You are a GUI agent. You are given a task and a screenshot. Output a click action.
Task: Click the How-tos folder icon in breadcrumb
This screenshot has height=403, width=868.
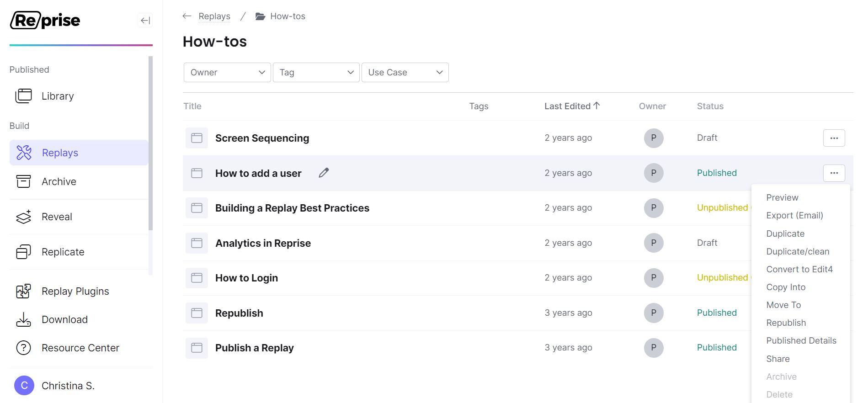(260, 16)
